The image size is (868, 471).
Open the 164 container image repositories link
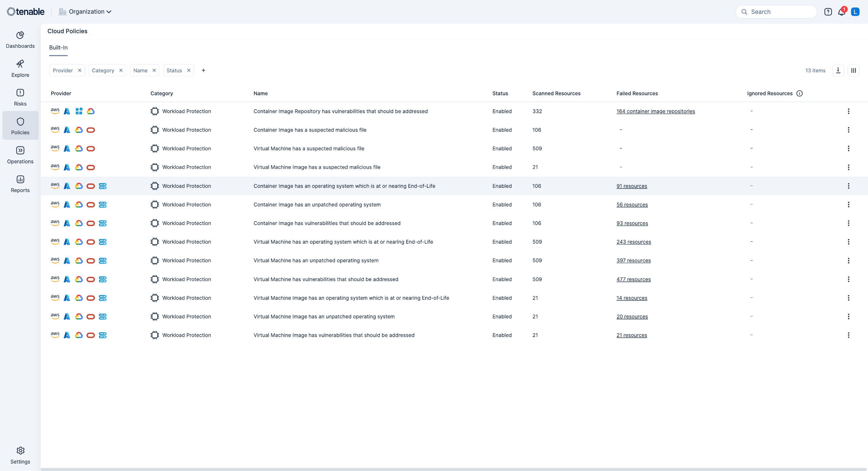point(655,111)
